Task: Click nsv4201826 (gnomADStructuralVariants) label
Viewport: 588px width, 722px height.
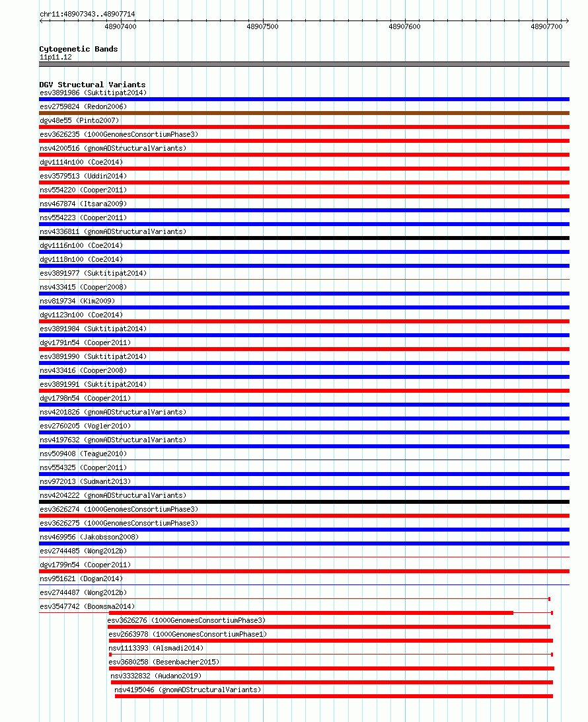Action: [113, 412]
